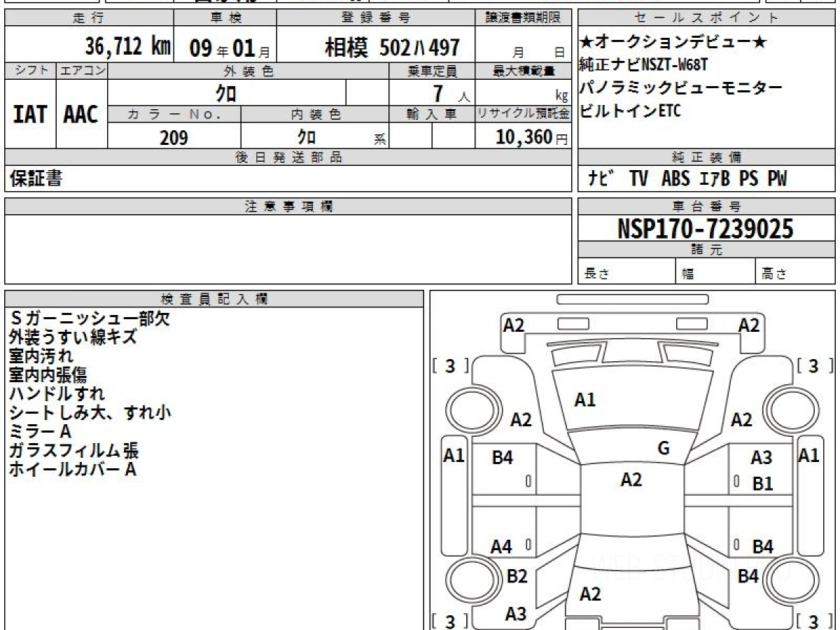The height and width of the screenshot is (630, 840).
Task: Click inspector note ホイールカバーA
Action: [x=73, y=470]
